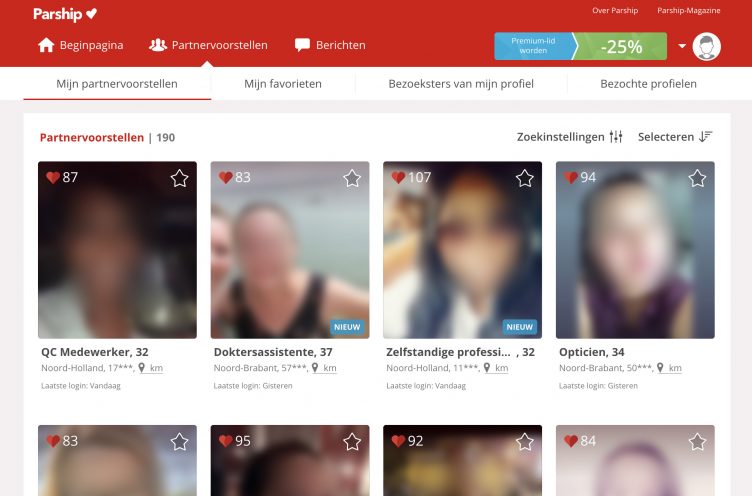The height and width of the screenshot is (496, 752).
Task: Click the Berichten speech bubble icon
Action: point(302,45)
